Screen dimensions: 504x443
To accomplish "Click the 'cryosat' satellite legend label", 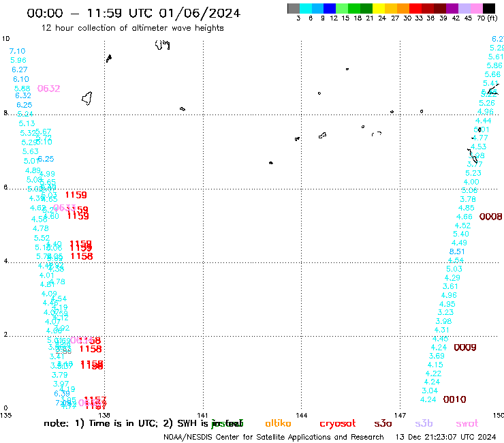I will click(x=338, y=424).
